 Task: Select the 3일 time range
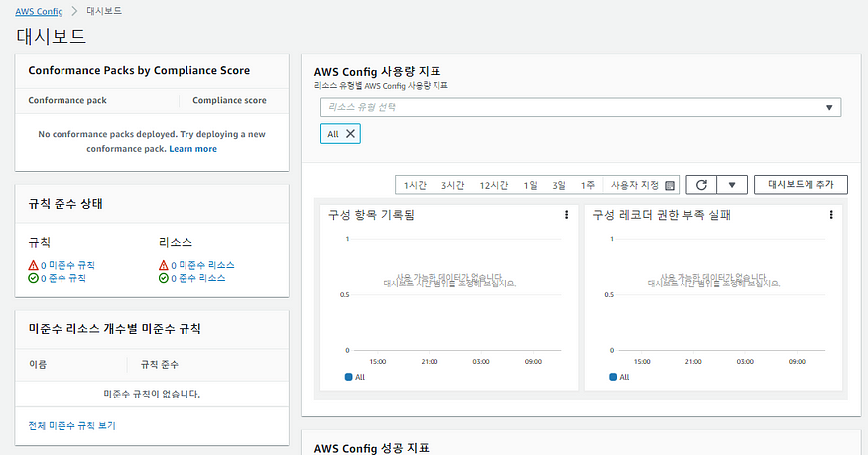559,185
